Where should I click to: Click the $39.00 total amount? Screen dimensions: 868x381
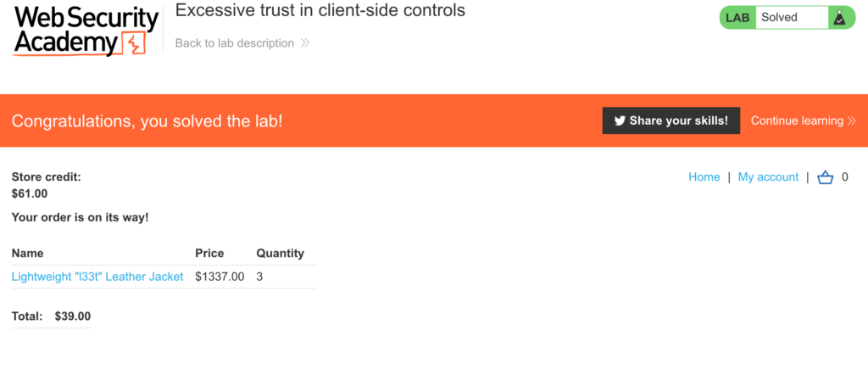[x=73, y=317]
